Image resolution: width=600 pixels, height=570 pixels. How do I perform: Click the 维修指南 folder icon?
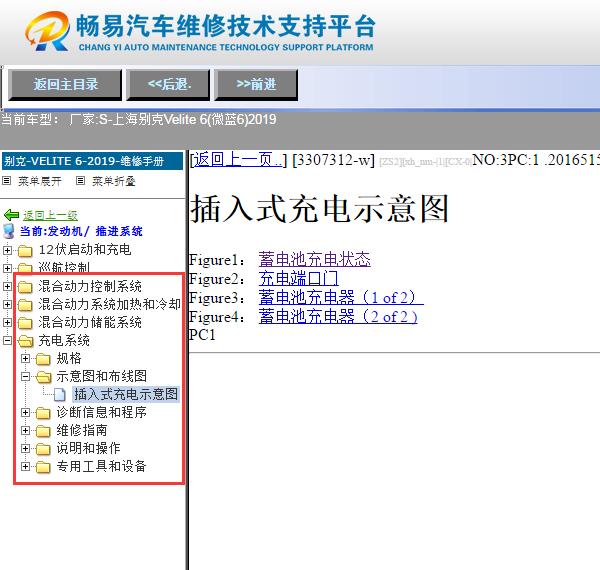point(43,431)
